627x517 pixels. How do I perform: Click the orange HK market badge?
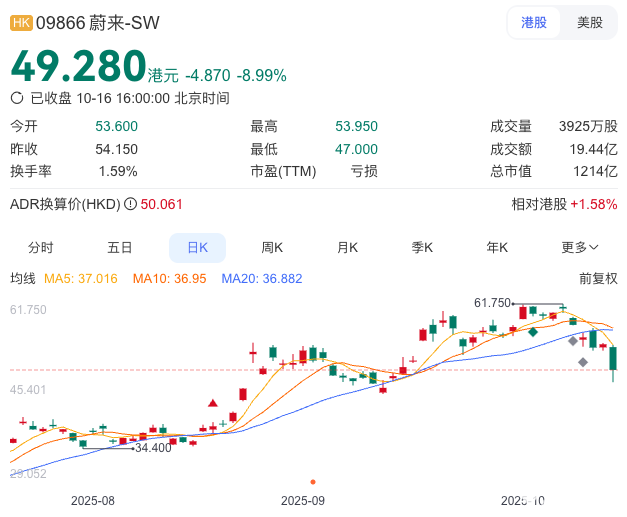[20, 22]
